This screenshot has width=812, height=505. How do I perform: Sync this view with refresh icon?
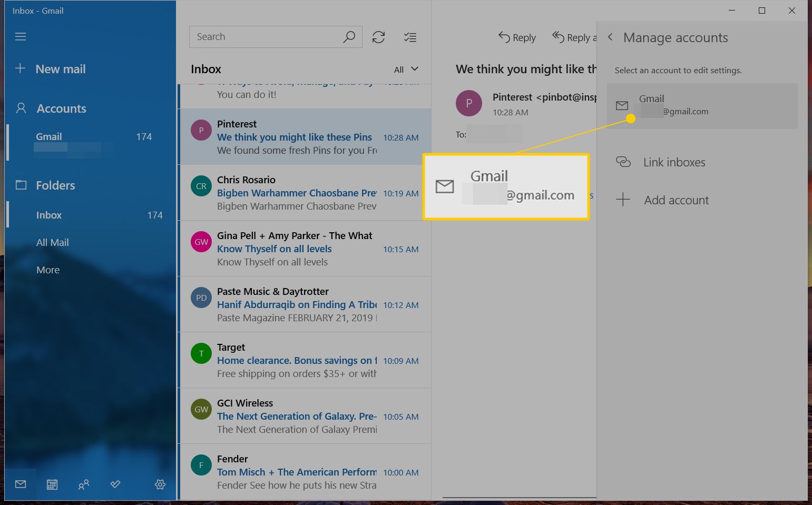[378, 37]
